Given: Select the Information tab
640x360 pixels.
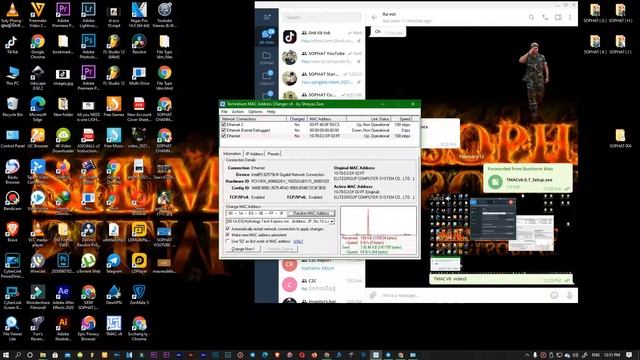Looking at the screenshot, I should click(232, 153).
